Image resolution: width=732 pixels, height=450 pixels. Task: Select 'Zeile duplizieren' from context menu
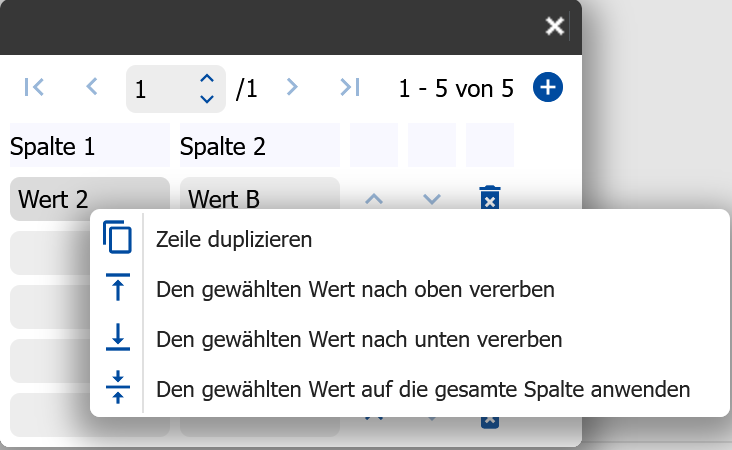click(234, 239)
